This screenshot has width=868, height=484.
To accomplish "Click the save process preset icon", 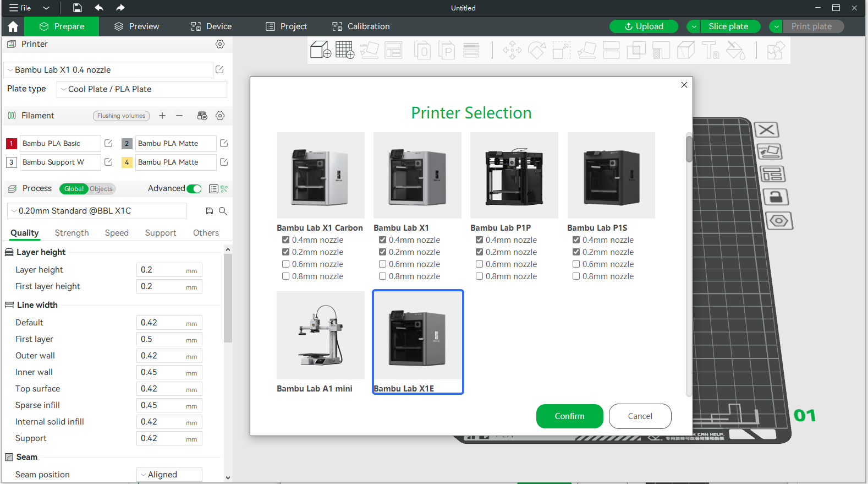I will pyautogui.click(x=210, y=211).
